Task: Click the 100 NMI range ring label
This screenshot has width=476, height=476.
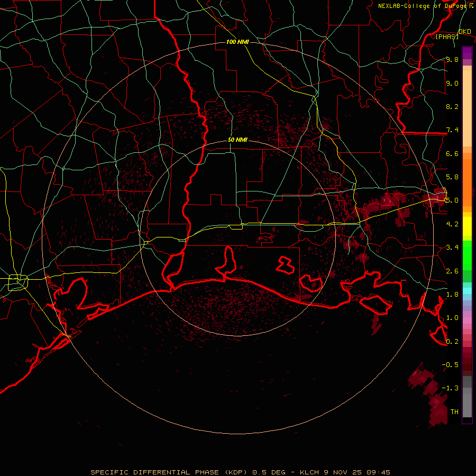Action: (x=237, y=42)
